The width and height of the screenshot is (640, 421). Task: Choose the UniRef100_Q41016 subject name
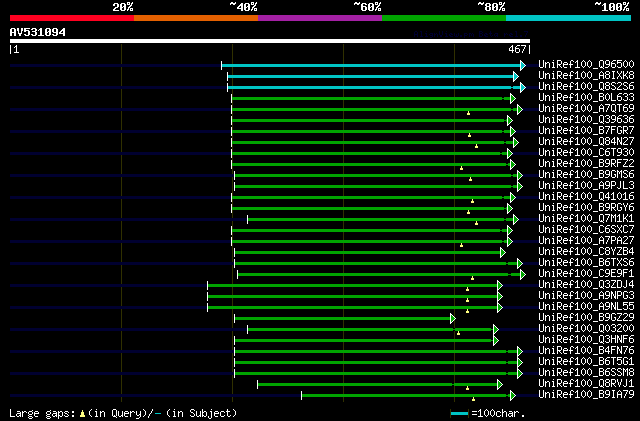586,197
